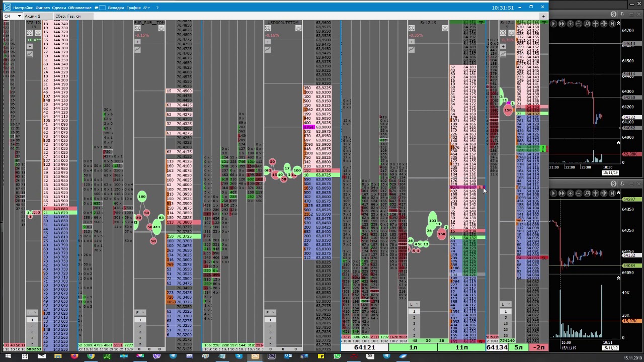Open the chart icon in the EUR_RUB__TOM panel
Viewport: 644px width, 362px height.
pyautogui.click(x=137, y=50)
